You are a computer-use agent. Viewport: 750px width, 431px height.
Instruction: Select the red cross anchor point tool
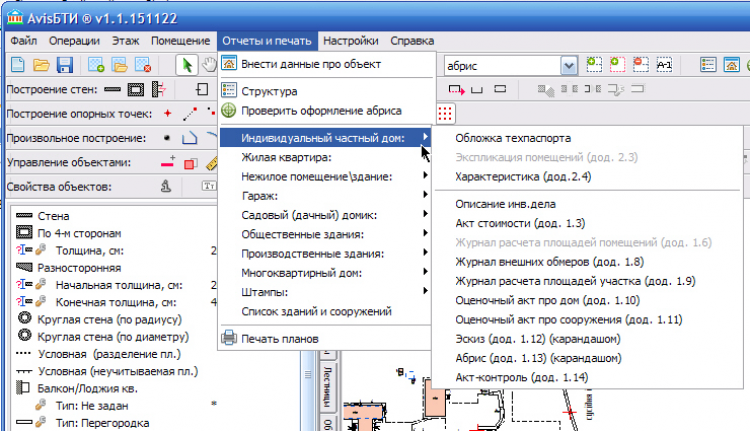(x=167, y=114)
